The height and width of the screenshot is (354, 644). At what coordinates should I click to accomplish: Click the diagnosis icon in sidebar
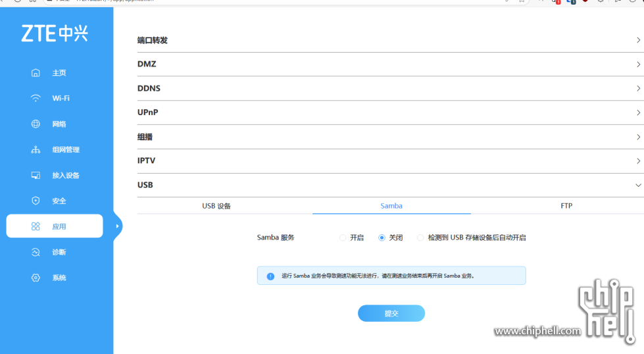36,252
